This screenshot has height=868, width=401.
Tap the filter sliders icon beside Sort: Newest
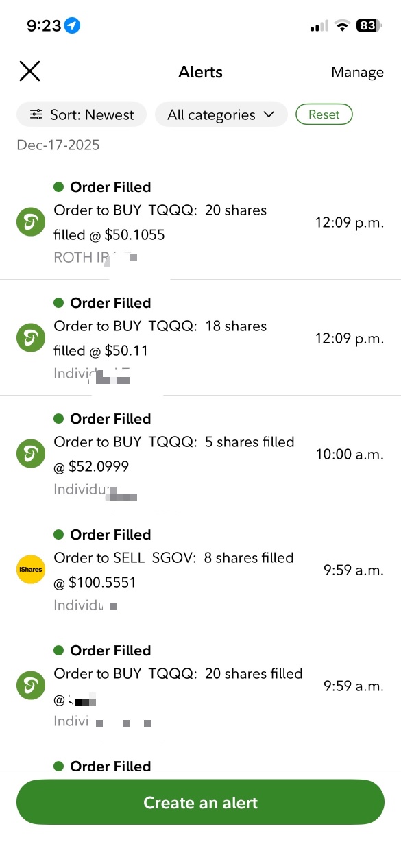tap(36, 115)
